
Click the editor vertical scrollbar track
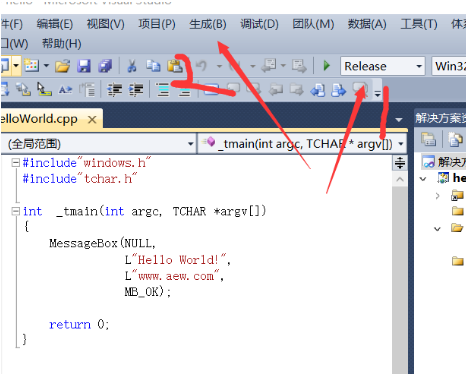pos(400,280)
